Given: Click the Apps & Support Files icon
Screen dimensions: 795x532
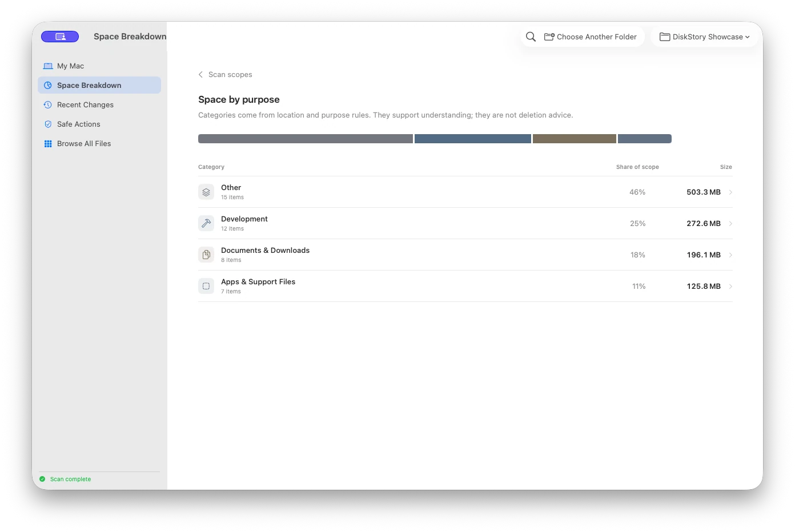Looking at the screenshot, I should point(206,286).
